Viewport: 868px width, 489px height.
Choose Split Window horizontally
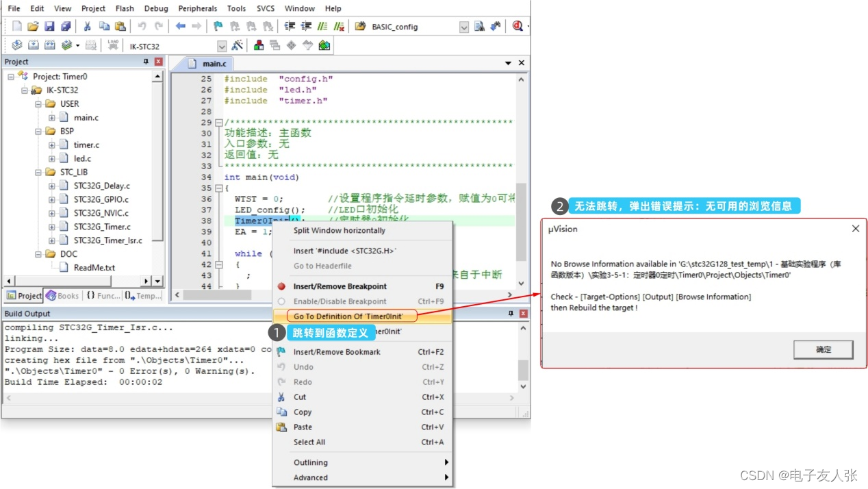362,231
